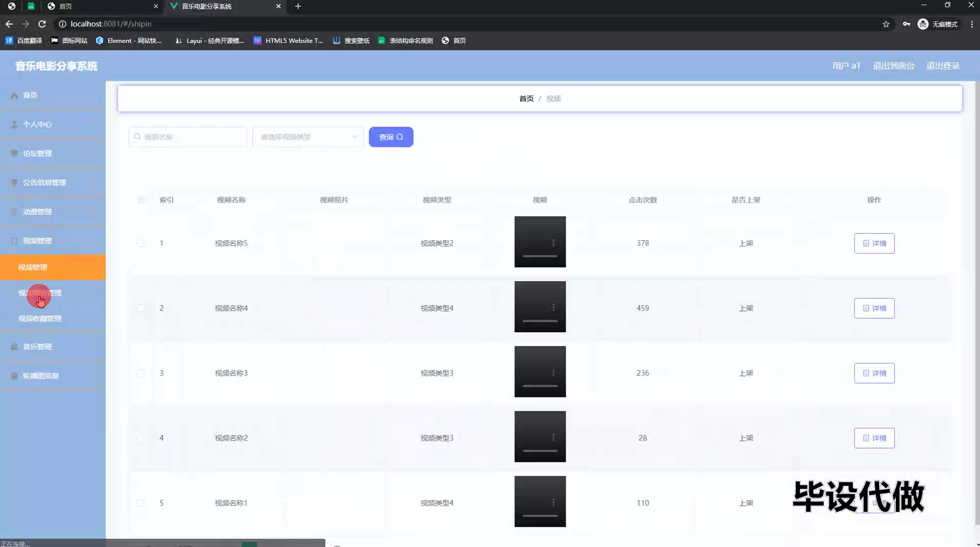The width and height of the screenshot is (980, 547).
Task: Open the submenu item under the red cursor
Action: tap(53, 293)
